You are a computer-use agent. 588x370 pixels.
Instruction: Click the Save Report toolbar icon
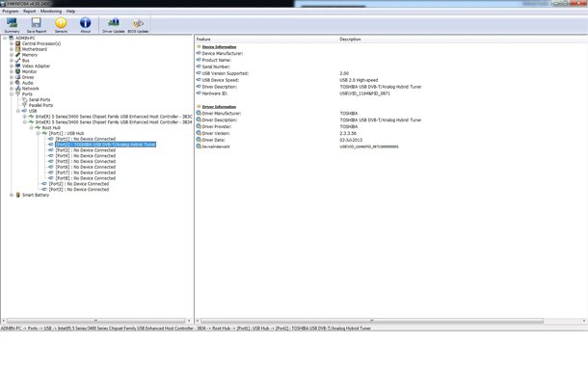point(37,24)
